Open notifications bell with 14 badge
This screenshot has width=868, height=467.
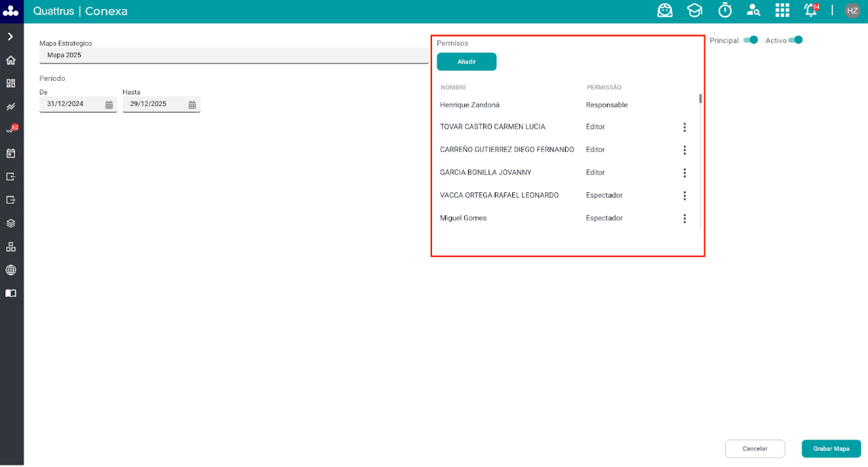pyautogui.click(x=811, y=11)
